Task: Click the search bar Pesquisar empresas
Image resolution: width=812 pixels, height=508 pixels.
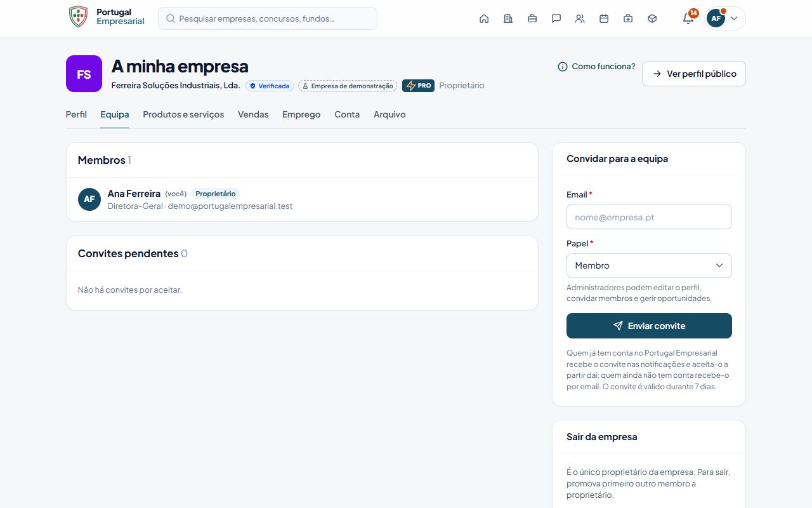Action: click(268, 18)
